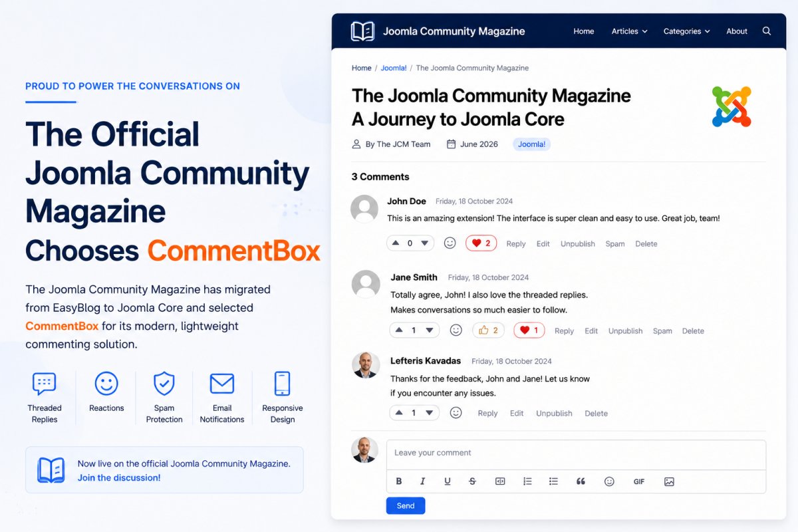
Task: Open emoji reactions on John Doe's comment
Action: pos(450,243)
